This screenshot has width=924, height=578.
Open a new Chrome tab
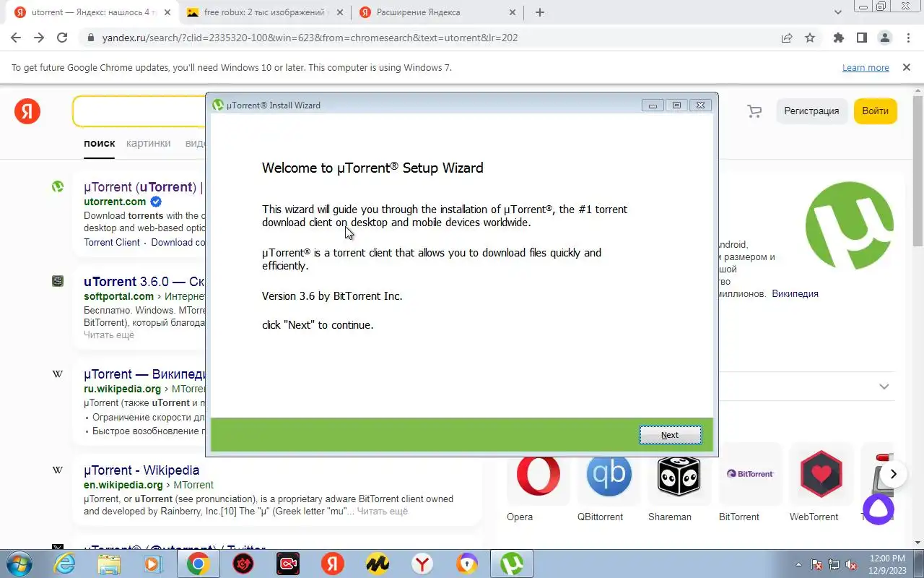coord(540,12)
